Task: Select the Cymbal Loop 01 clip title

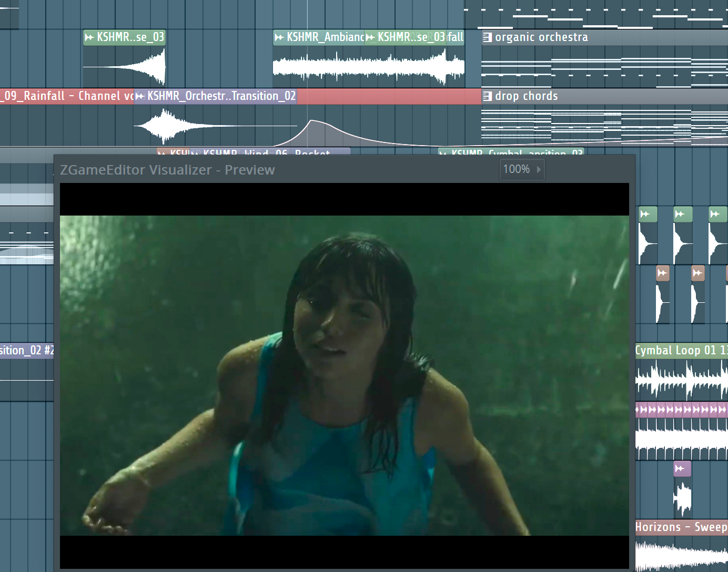Action: pos(681,351)
